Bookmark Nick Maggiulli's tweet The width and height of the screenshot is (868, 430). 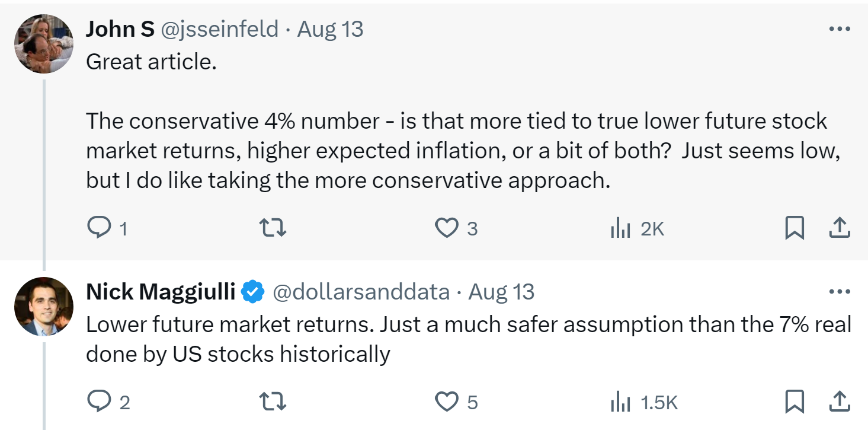tap(794, 402)
